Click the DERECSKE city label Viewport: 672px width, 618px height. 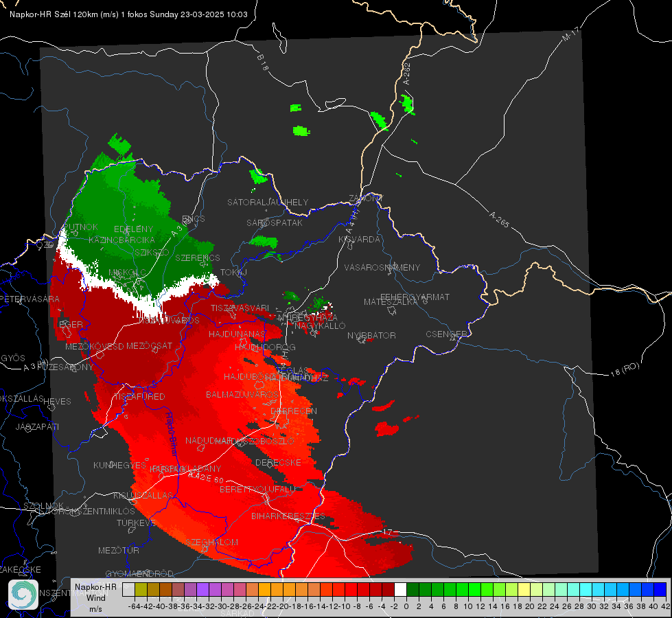[x=278, y=463]
